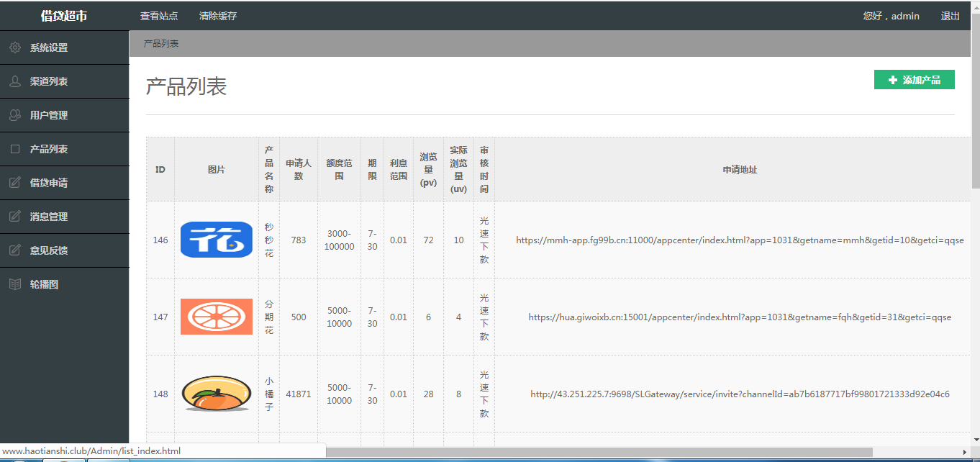Open 消息管理 in the sidebar

[x=65, y=217]
